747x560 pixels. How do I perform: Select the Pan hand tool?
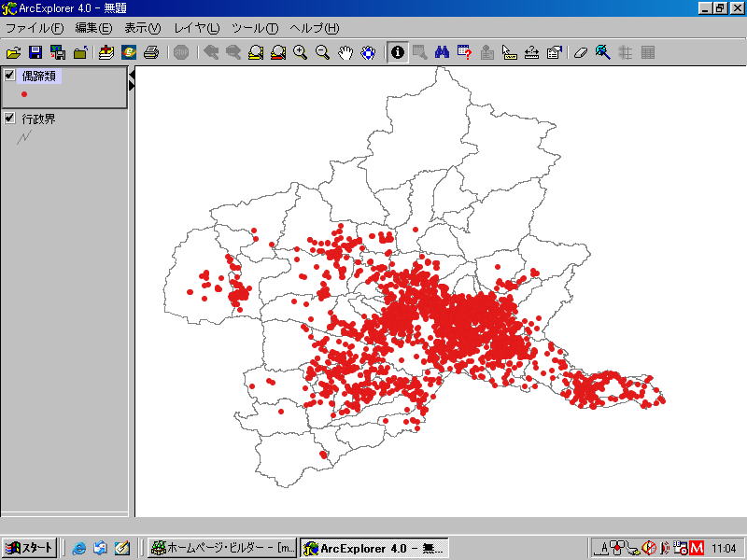345,52
